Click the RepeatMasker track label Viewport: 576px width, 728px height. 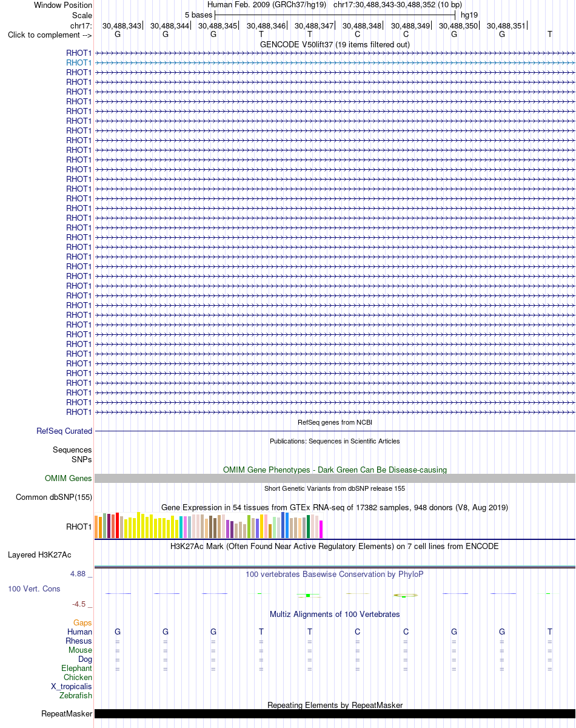(67, 713)
